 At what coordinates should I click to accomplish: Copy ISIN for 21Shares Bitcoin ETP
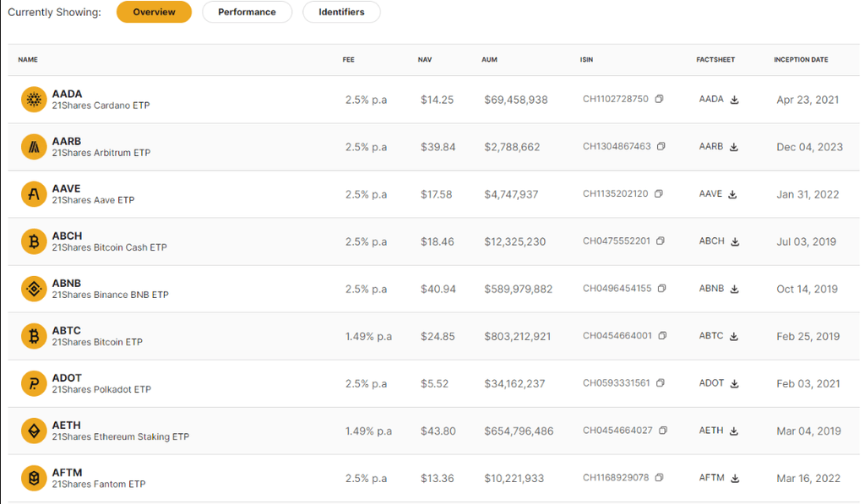point(662,336)
